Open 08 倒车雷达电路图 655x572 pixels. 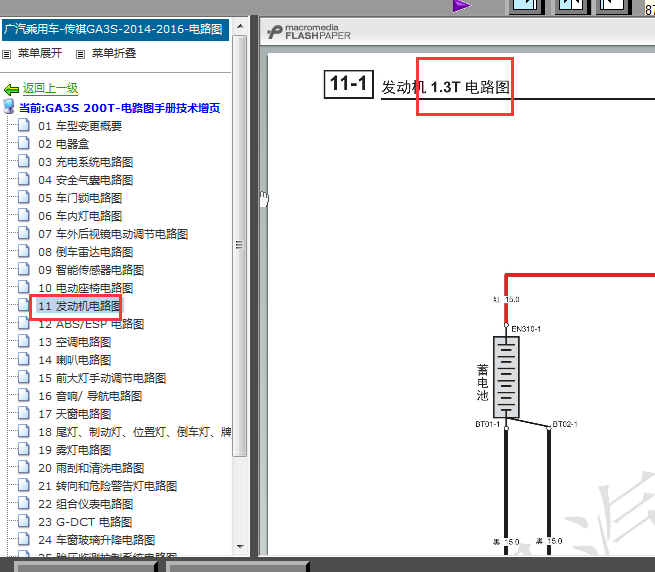[x=85, y=252]
